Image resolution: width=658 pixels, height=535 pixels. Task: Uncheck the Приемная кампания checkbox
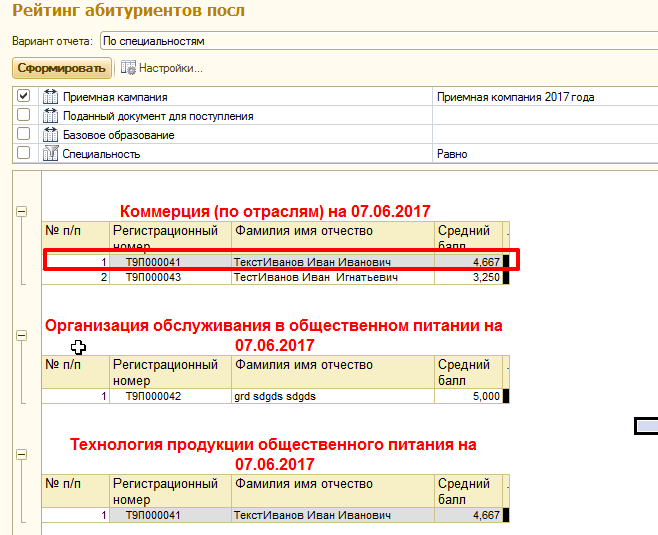point(24,97)
